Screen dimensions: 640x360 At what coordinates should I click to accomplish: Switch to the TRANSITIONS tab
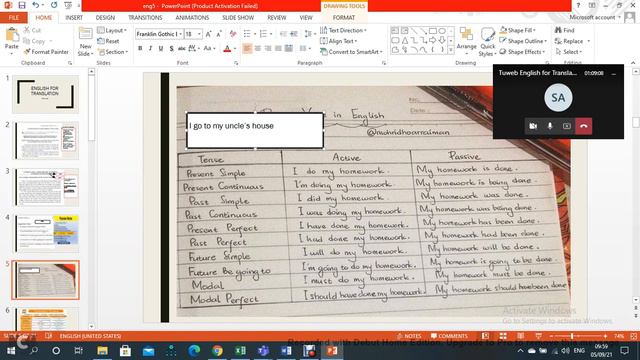click(x=145, y=18)
